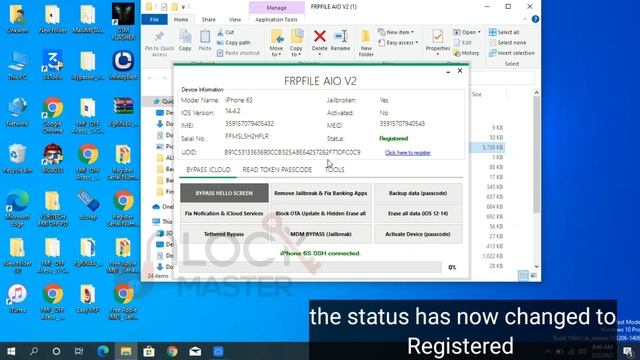Switch to the BYPASS ICLOUD tab
The height and width of the screenshot is (360, 640).
coord(208,170)
